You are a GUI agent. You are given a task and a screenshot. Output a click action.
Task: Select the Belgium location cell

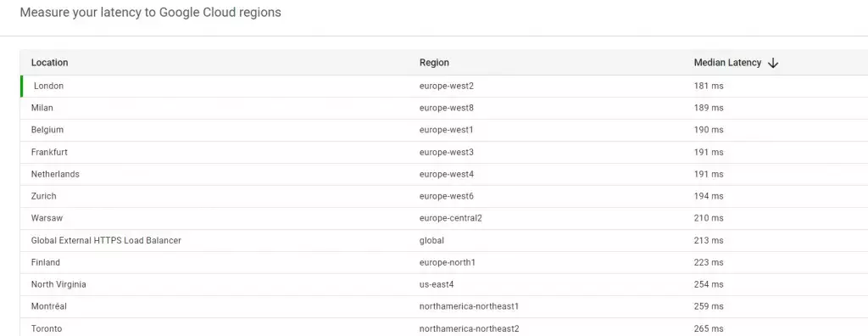tap(47, 130)
